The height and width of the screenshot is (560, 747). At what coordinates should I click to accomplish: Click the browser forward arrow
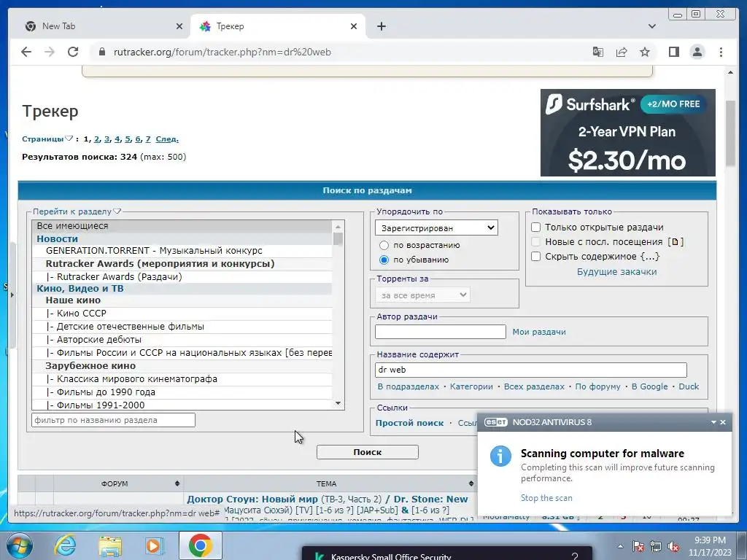point(50,52)
